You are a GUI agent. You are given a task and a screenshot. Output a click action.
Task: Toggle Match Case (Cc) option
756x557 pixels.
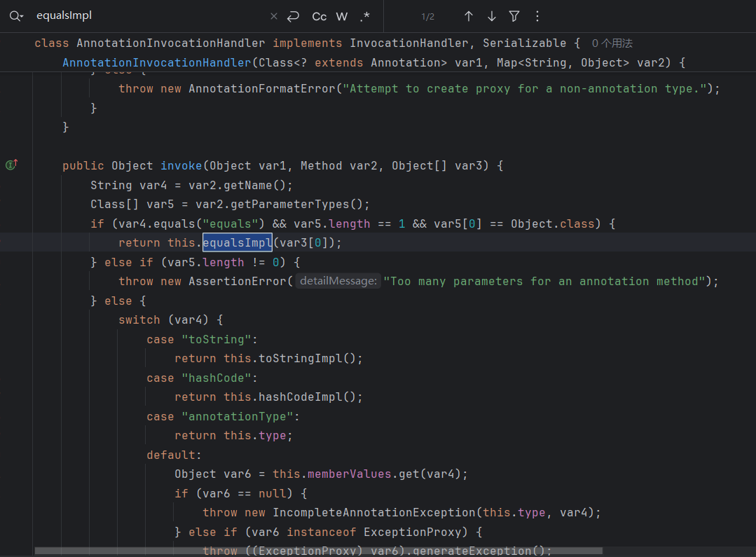tap(319, 16)
